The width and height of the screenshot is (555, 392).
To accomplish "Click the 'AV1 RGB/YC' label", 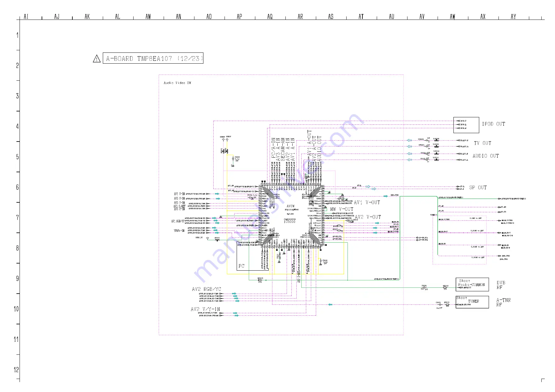I will [x=178, y=221].
